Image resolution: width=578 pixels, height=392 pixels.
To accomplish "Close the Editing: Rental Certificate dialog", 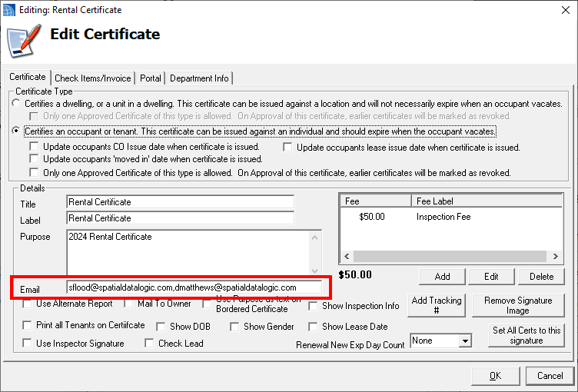I will pyautogui.click(x=566, y=10).
